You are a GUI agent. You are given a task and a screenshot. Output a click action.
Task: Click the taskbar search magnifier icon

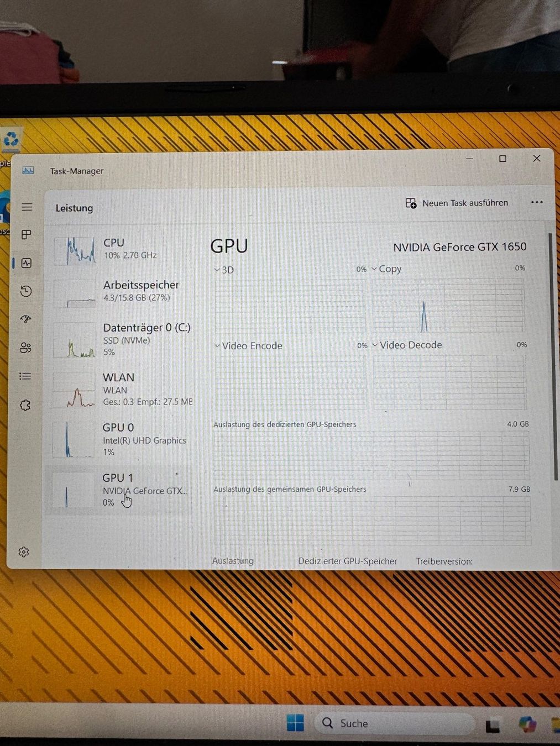click(x=327, y=723)
